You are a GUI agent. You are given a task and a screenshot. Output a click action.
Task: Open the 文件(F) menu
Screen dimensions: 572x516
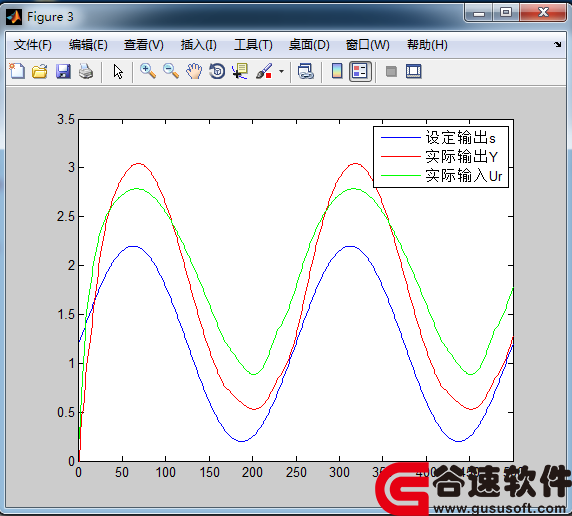click(32, 45)
